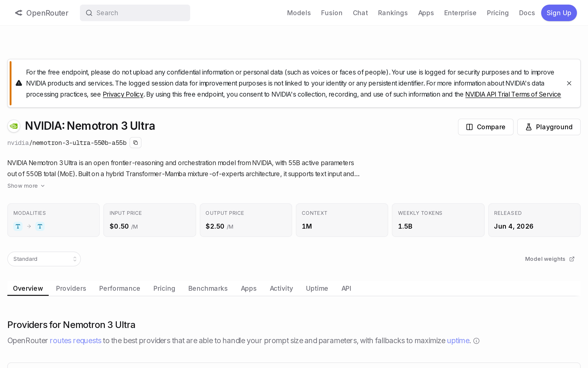
Task: Click the 1.5B weekly tokens value
Action: 405,226
